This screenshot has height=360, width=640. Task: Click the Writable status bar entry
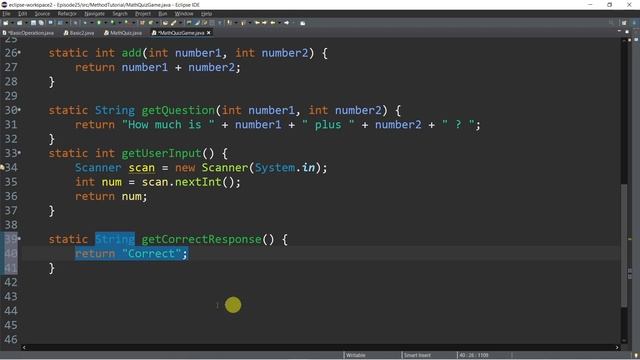356,355
